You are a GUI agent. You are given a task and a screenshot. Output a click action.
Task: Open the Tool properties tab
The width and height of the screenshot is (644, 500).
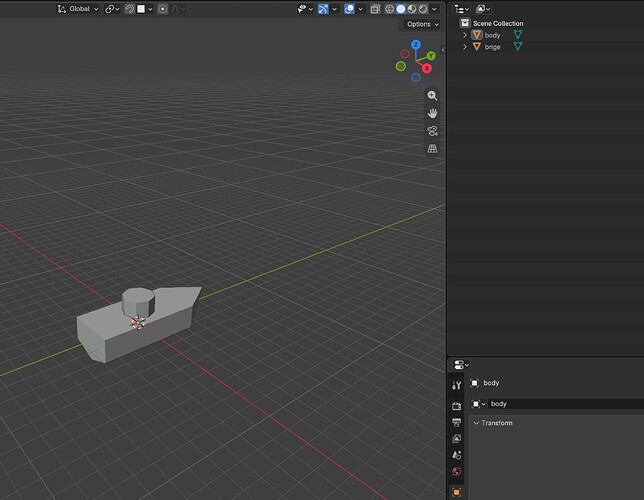[456, 385]
